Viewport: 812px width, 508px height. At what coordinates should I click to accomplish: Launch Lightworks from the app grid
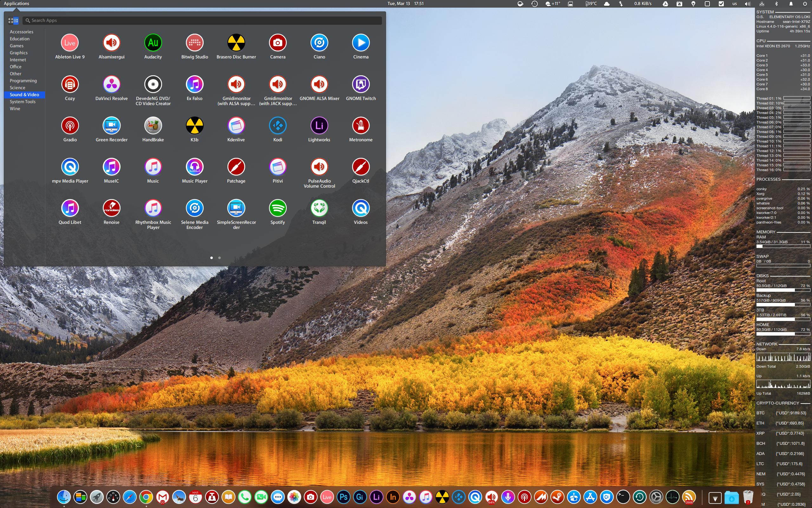(x=319, y=129)
